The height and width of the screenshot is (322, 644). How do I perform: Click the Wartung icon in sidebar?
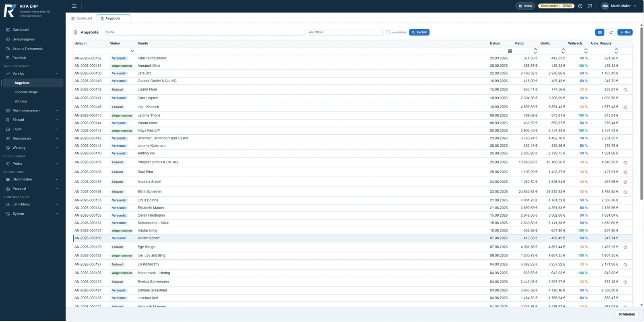[8, 148]
